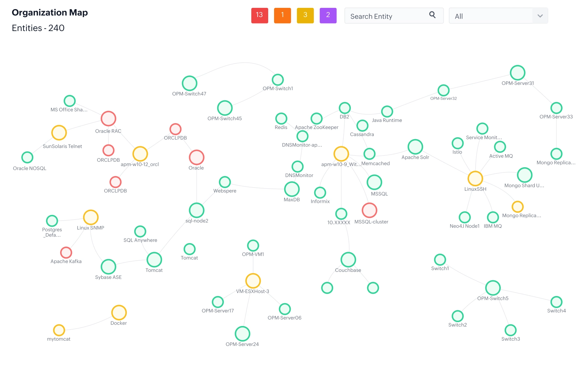Select the Redis node
Screen dimensions: 588x392
(x=281, y=119)
